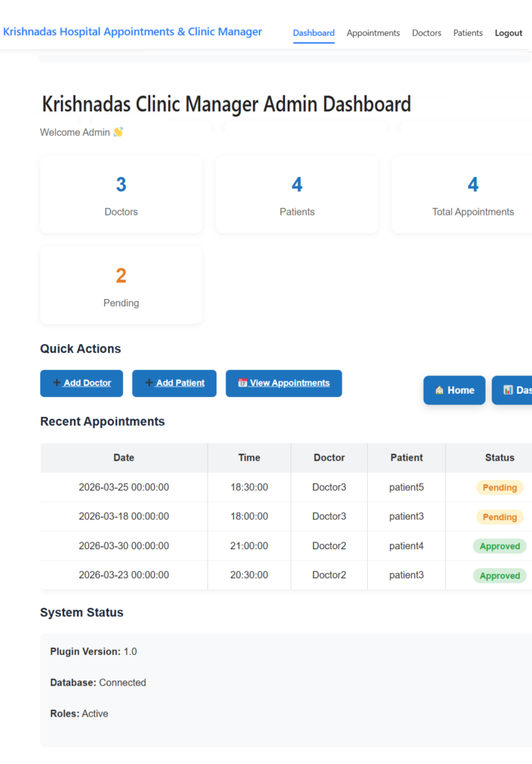Viewport: 532px width, 764px height.
Task: Click patient3 in the 20:30:00 row
Action: click(x=407, y=575)
